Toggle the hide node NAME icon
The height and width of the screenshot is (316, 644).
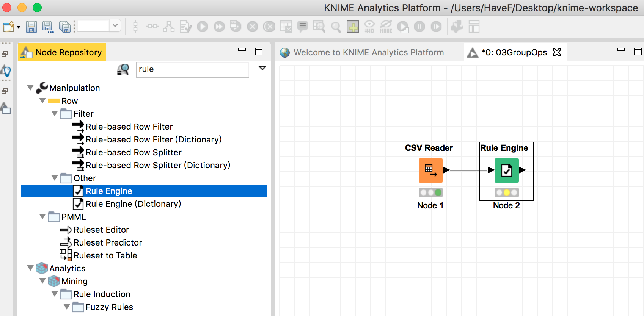tap(386, 27)
